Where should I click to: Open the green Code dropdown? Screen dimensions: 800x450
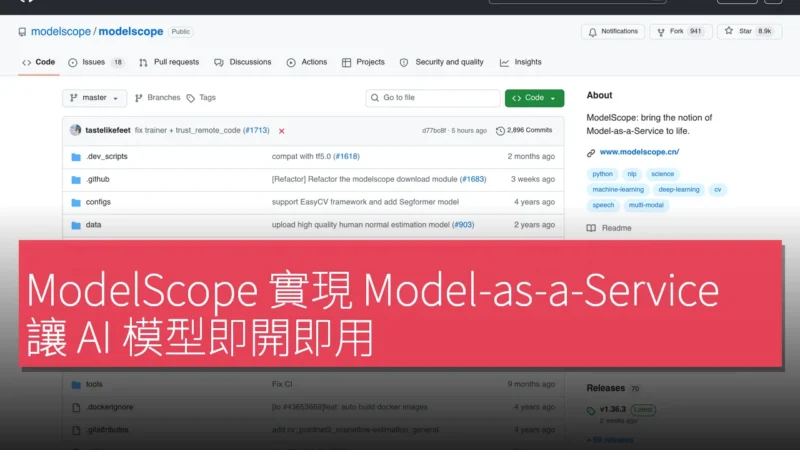(534, 98)
